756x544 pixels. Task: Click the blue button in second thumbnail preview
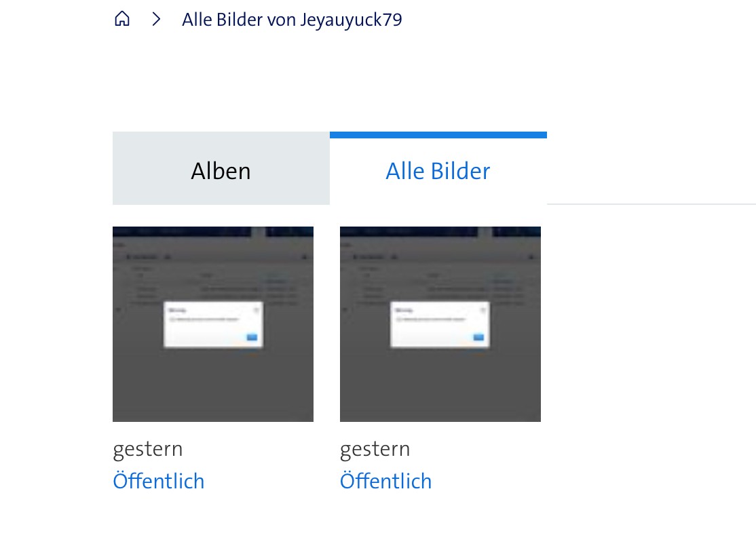479,337
